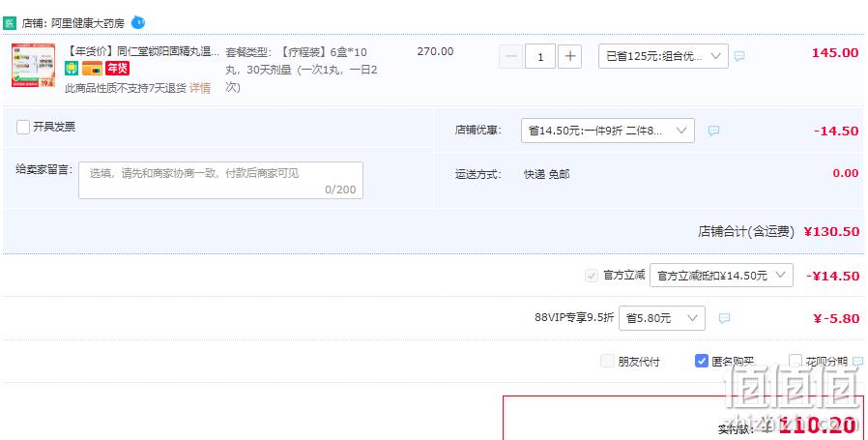Tick the 花呗分期 checkbox

795,362
